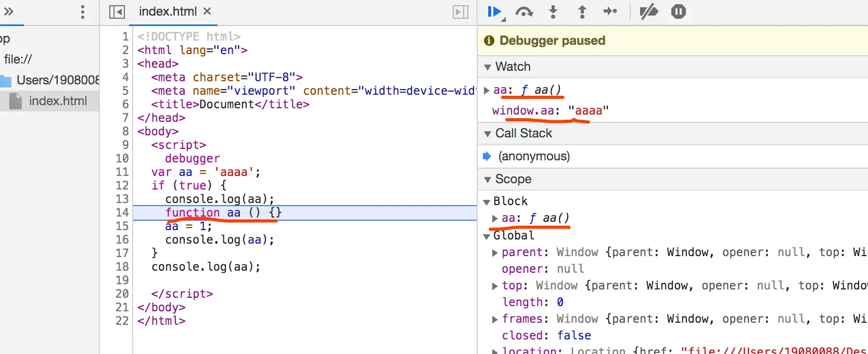Click 'closed: false' scope entry
This screenshot has height=354, width=868.
click(x=546, y=335)
